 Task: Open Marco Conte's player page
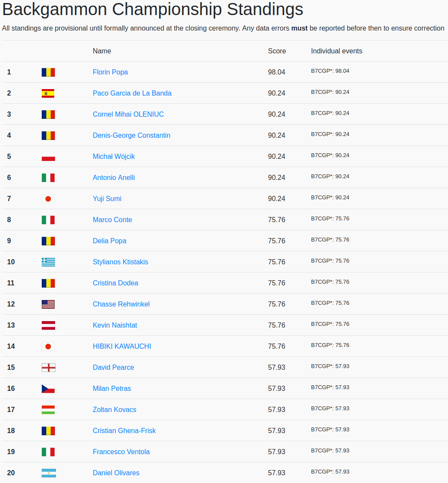pyautogui.click(x=112, y=220)
